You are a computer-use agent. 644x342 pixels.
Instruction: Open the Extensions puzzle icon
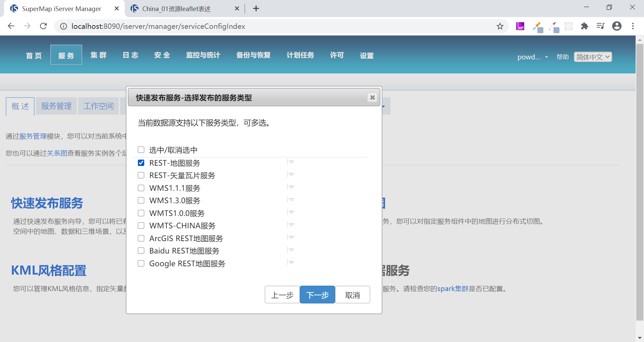(x=585, y=26)
